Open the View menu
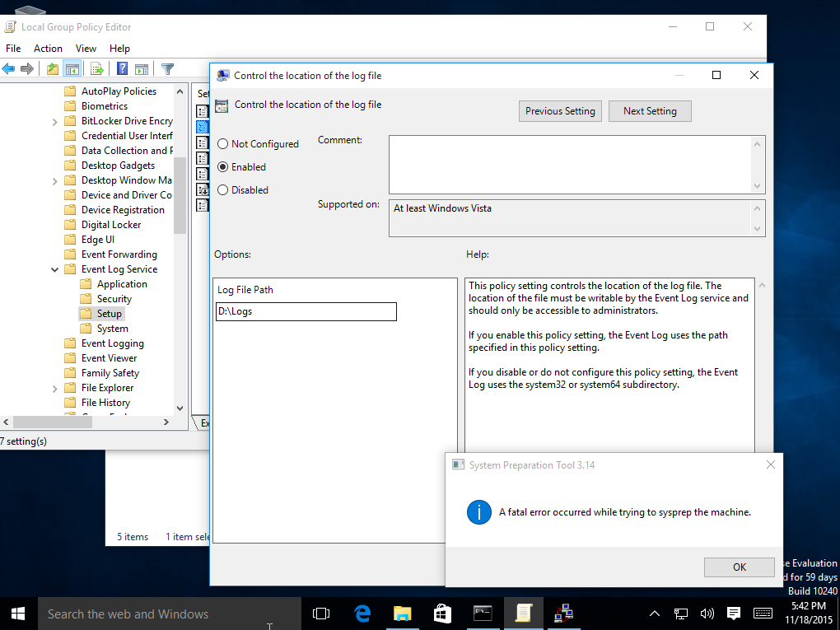The image size is (840, 630). tap(86, 49)
